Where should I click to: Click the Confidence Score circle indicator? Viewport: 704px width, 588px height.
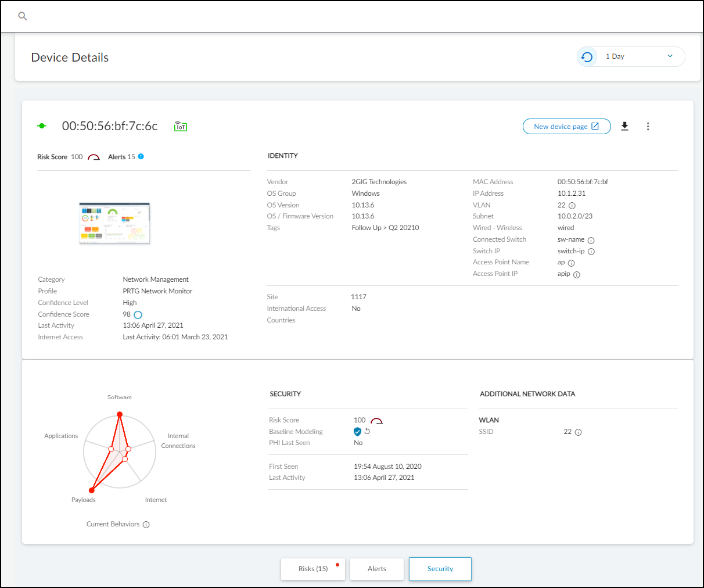(138, 315)
